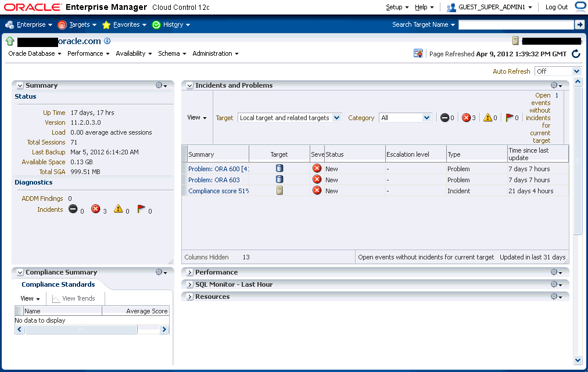Collapse the Compliance Summary panel

pos(20,273)
